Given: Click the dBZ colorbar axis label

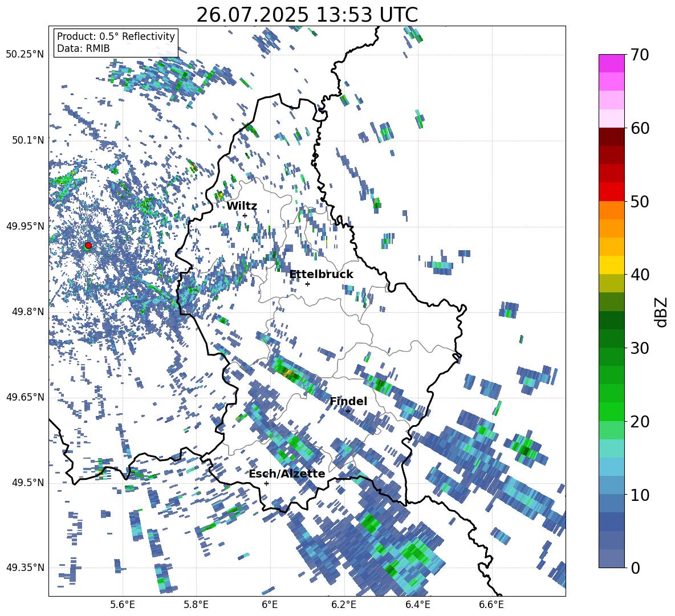Looking at the screenshot, I should point(662,312).
